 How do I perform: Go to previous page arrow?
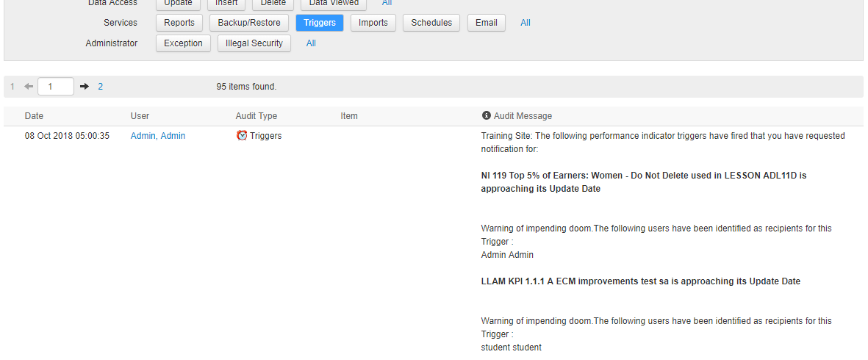click(x=29, y=86)
